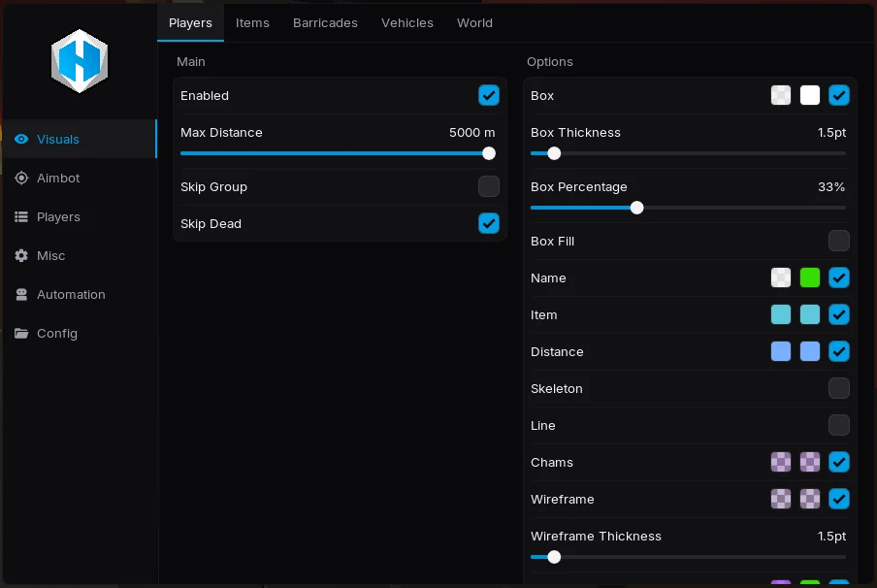Open the second Item color swatch
This screenshot has width=877, height=588.
pos(810,314)
